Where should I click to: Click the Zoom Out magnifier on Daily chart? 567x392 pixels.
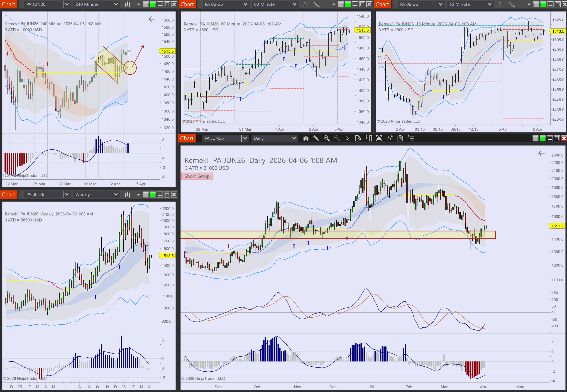point(337,138)
